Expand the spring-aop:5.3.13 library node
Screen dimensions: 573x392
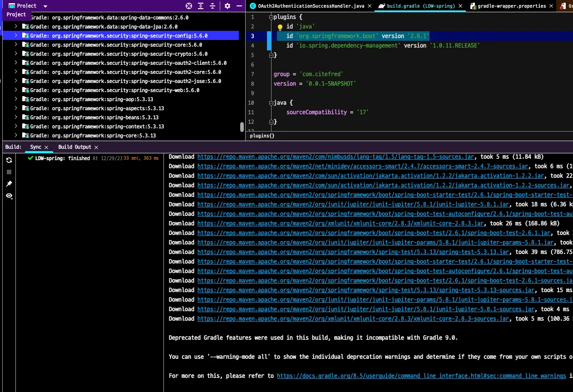click(x=16, y=99)
